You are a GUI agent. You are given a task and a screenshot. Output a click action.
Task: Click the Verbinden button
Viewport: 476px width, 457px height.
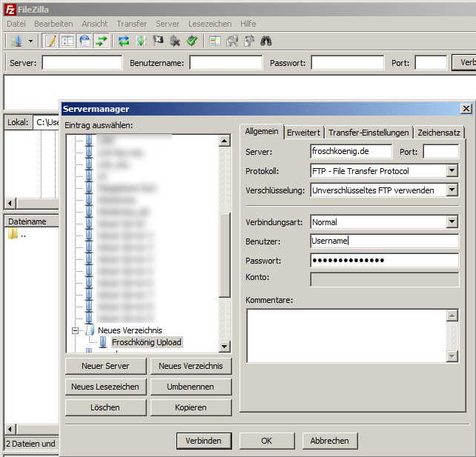(x=203, y=441)
